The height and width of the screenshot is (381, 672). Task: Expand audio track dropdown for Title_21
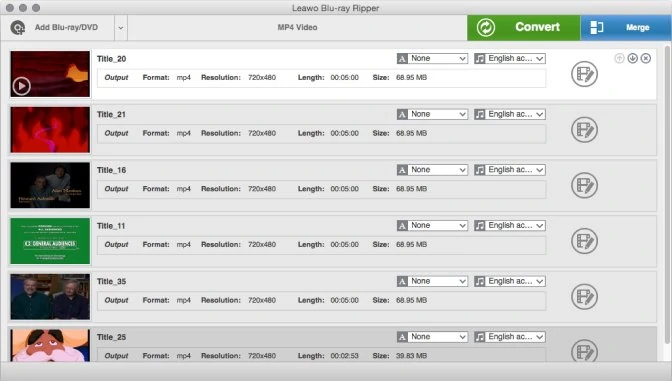(x=510, y=114)
